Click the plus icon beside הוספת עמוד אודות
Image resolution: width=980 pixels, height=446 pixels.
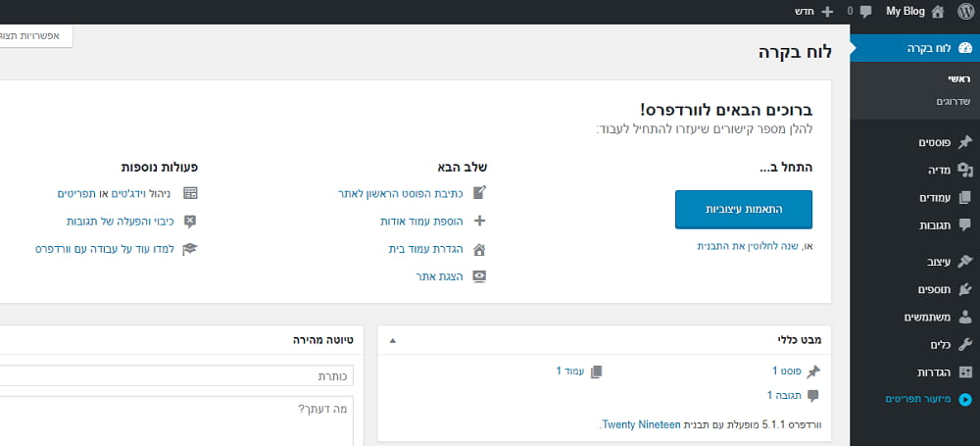point(479,221)
